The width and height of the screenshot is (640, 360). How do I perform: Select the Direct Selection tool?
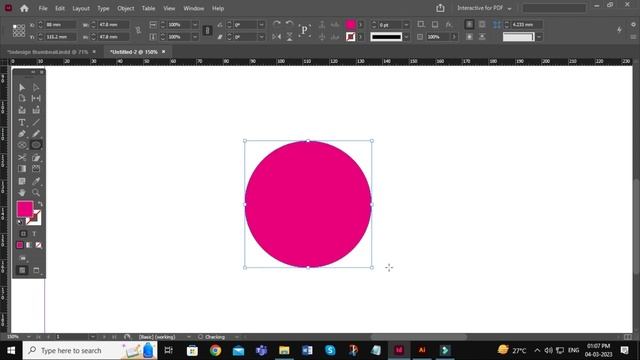(36, 87)
